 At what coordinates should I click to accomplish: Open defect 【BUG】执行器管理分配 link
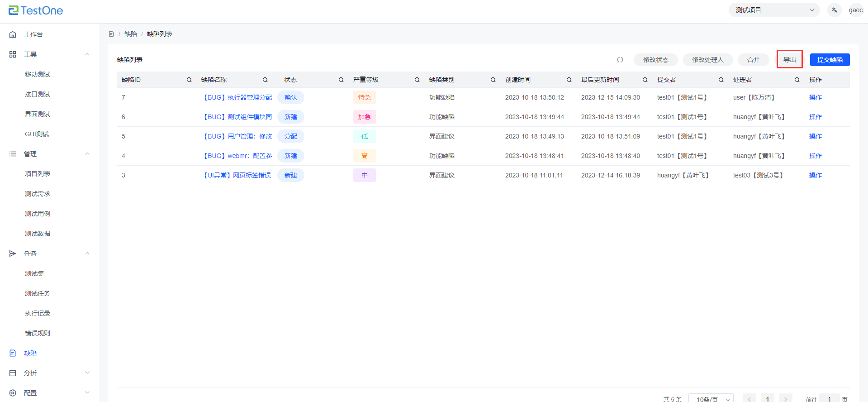click(238, 97)
